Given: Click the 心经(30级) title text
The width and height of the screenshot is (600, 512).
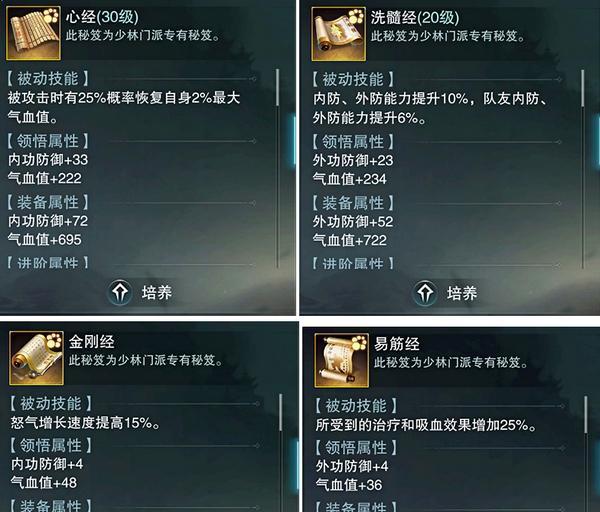Looking at the screenshot, I should coord(102,17).
